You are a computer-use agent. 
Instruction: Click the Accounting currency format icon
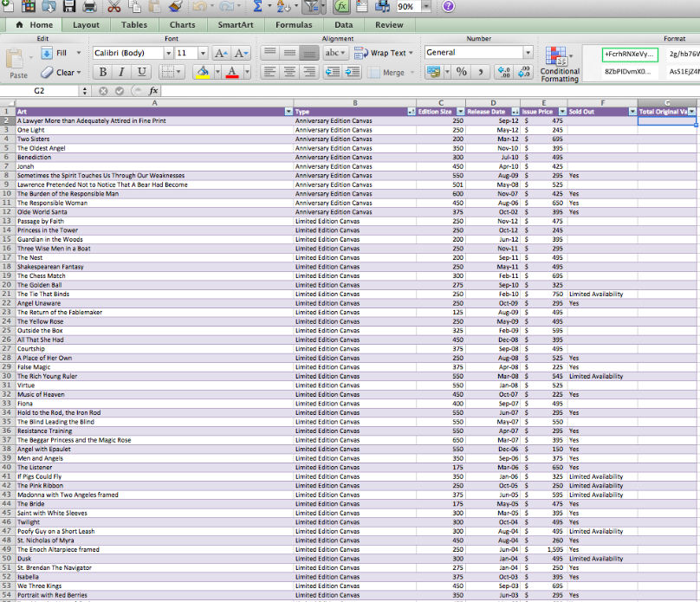[x=433, y=71]
